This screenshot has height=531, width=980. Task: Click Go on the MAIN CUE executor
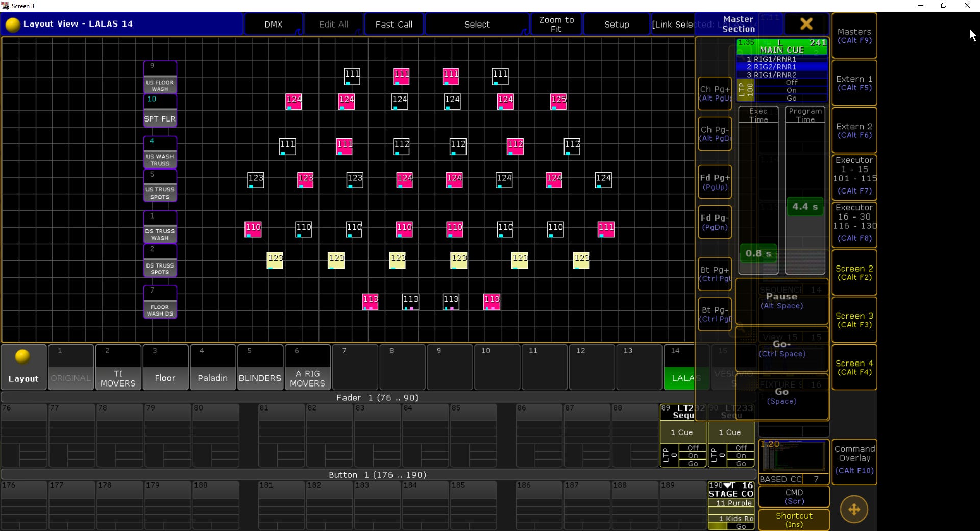(x=791, y=98)
